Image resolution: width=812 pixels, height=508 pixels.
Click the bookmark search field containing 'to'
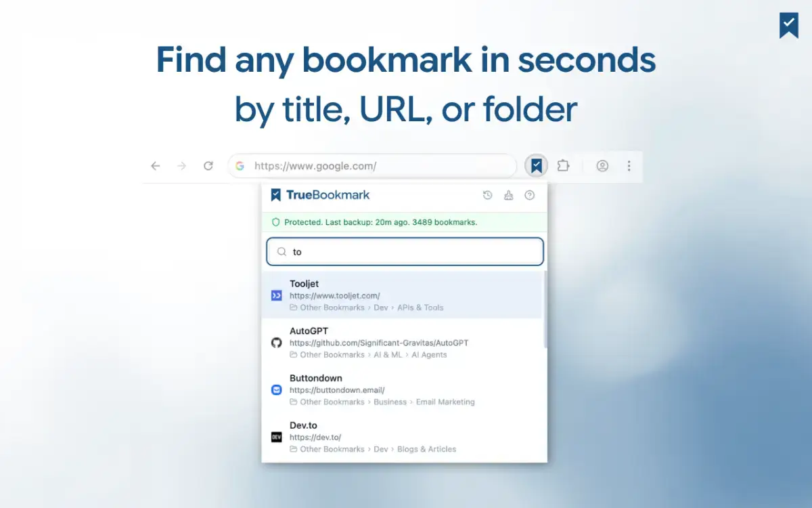point(405,251)
